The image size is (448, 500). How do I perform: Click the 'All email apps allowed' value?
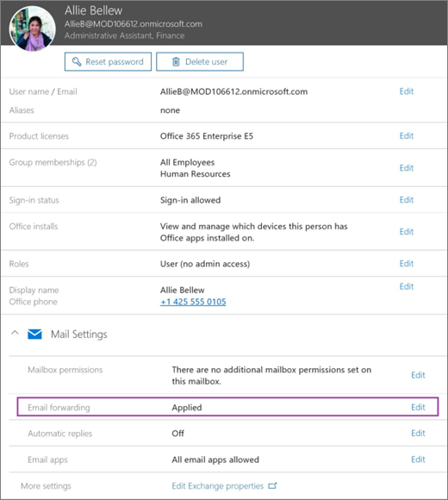tap(215, 459)
